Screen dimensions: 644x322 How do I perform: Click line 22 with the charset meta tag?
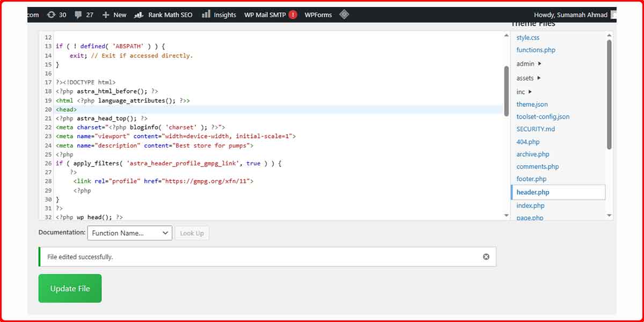pyautogui.click(x=140, y=127)
